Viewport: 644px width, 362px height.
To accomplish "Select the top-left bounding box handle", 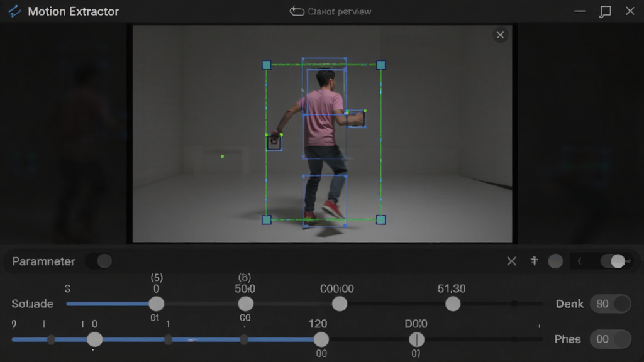I will point(267,65).
